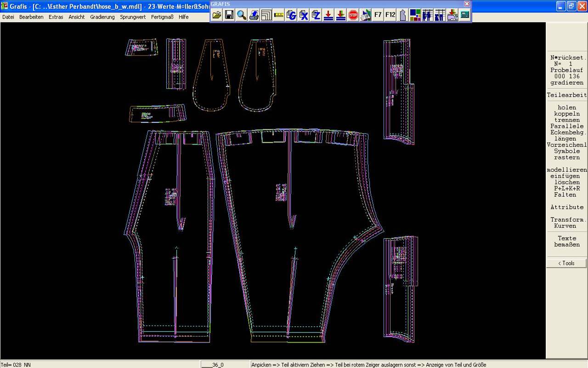
Task: Select 'gradieren' in the side panel
Action: click(x=567, y=83)
